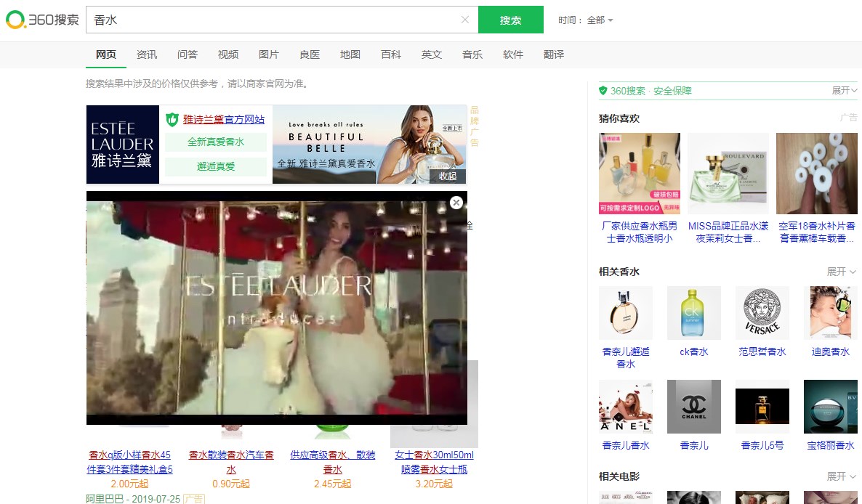Expand the 相关电影 section
Viewport: 862px width, 504px height.
click(841, 476)
